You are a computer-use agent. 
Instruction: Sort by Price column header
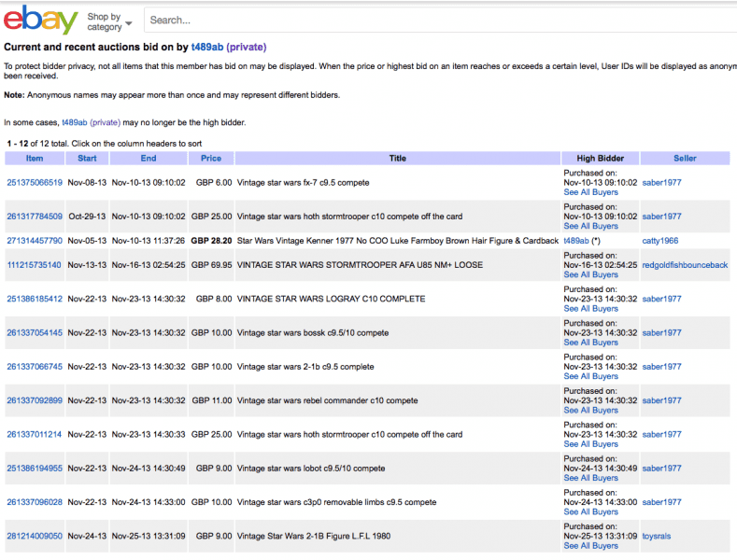point(211,159)
